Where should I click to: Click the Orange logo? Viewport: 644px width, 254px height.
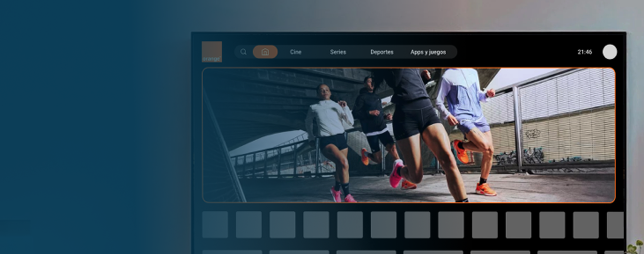(x=212, y=52)
